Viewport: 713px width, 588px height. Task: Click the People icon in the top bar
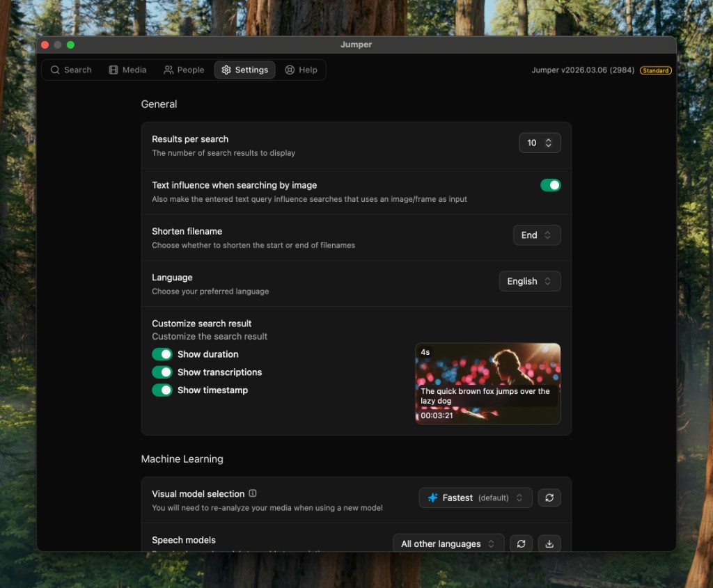167,70
